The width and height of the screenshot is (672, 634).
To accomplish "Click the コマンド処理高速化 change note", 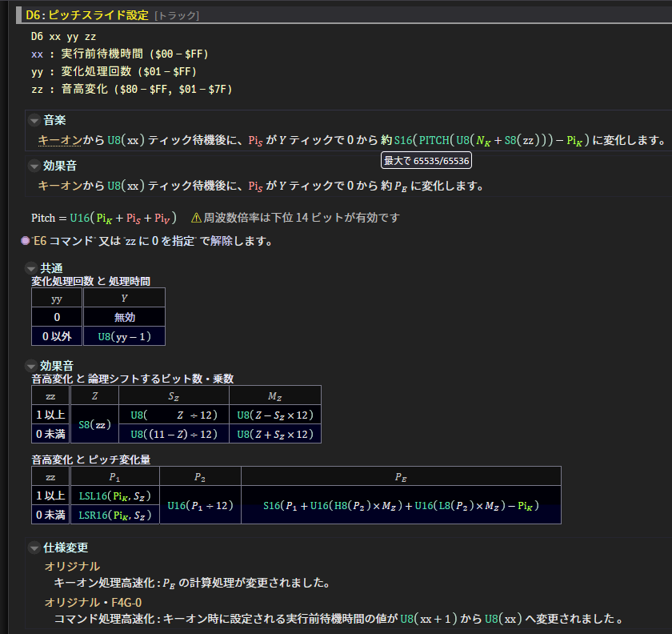I will (x=338, y=619).
